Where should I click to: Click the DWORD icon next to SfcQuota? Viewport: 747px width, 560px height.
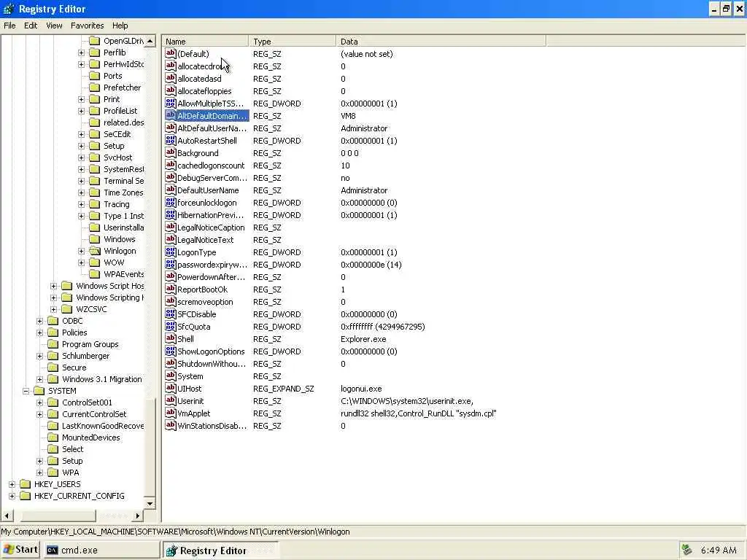[171, 326]
